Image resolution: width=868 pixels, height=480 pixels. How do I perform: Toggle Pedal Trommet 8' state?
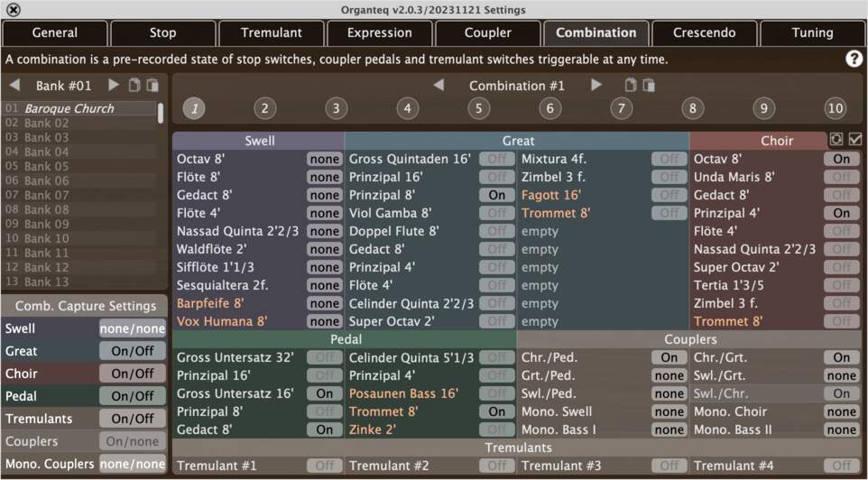coord(496,412)
